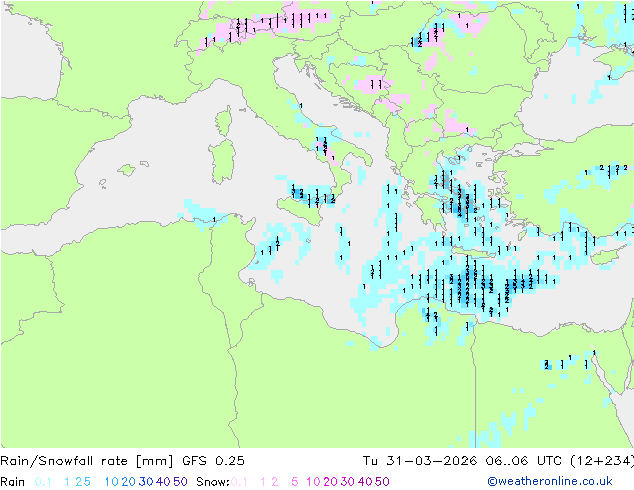The height and width of the screenshot is (490, 634).
Task: Click the island of Crete on map
Action: point(474,252)
